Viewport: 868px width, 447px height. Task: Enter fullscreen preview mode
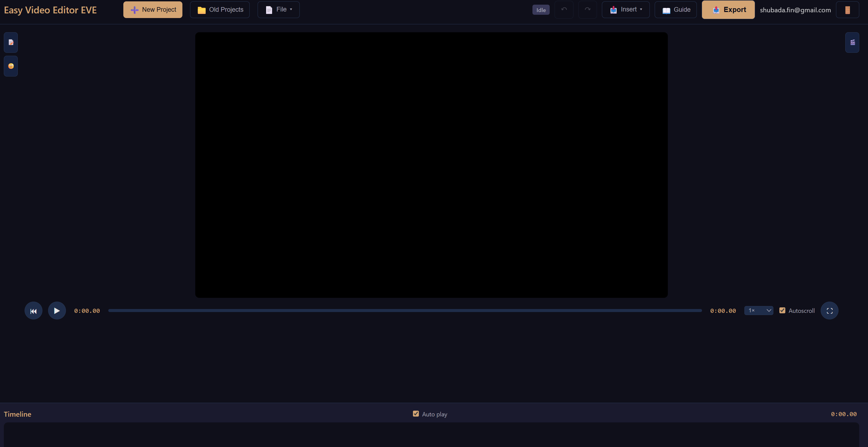point(830,311)
